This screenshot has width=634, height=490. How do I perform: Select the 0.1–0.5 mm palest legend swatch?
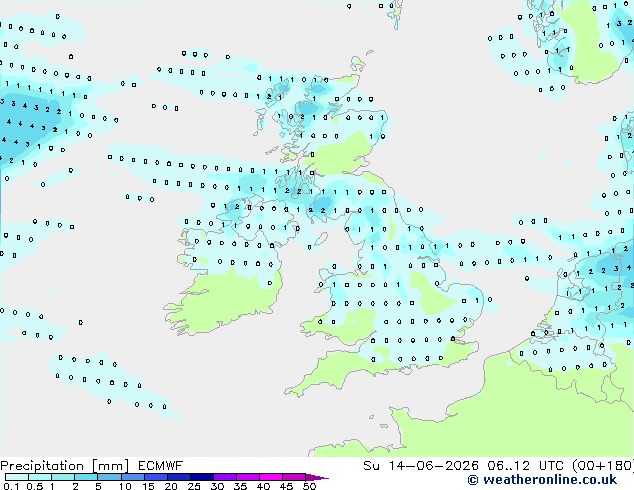pos(17,477)
